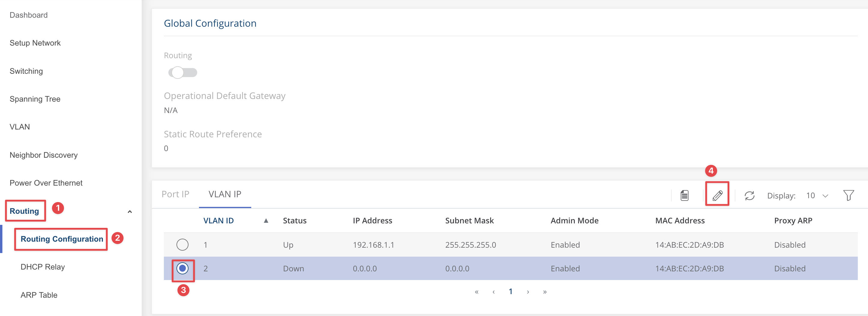The width and height of the screenshot is (868, 316).
Task: Jump to the last page arrow
Action: coord(545,292)
